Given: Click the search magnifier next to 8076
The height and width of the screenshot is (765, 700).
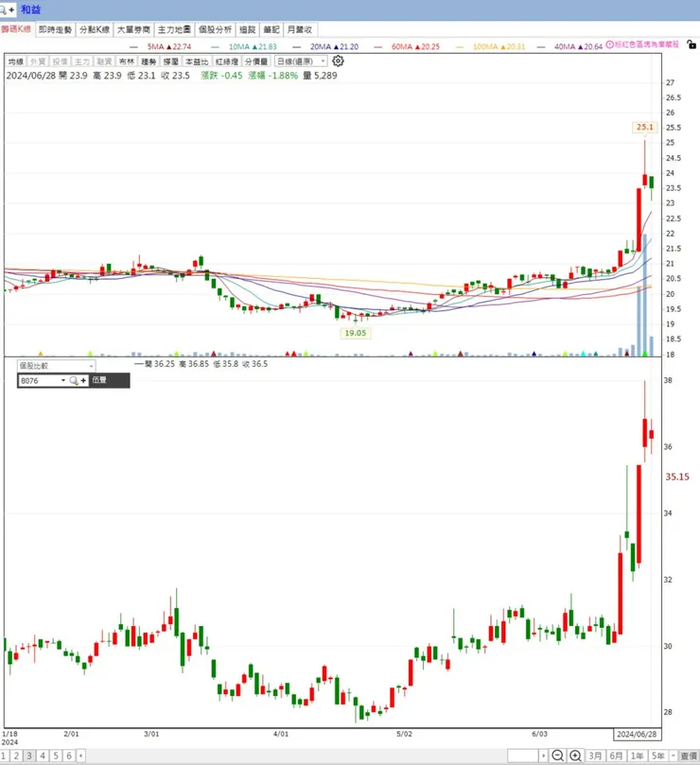Looking at the screenshot, I should click(74, 380).
